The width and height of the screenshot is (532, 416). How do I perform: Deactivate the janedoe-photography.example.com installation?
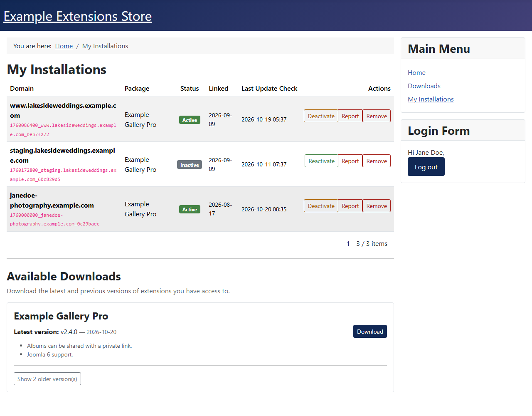click(321, 206)
